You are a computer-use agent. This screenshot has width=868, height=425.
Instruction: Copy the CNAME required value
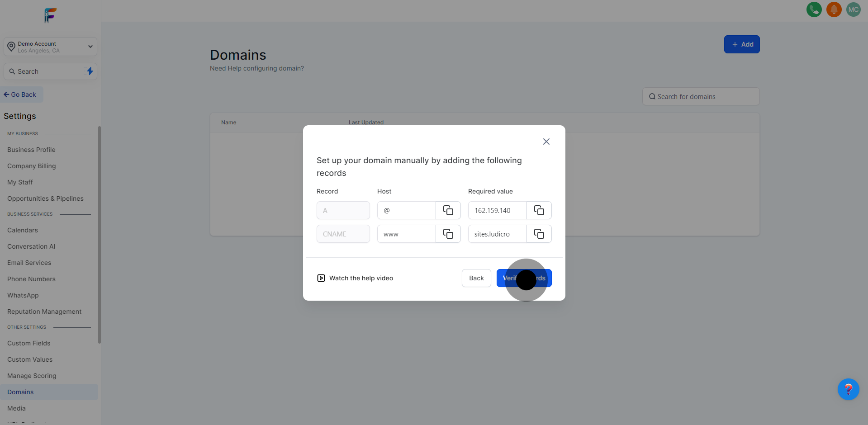(x=539, y=234)
